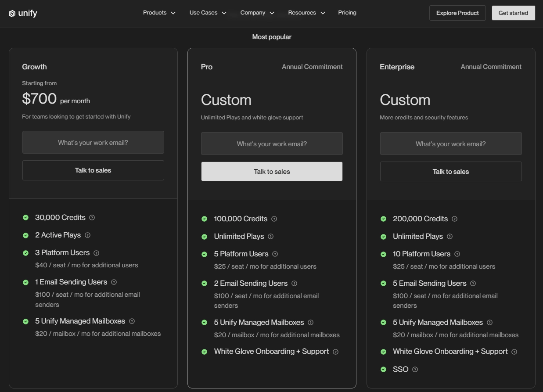Click info icon beside 5 Email Sending Users
This screenshot has height=392, width=543.
pyautogui.click(x=473, y=284)
